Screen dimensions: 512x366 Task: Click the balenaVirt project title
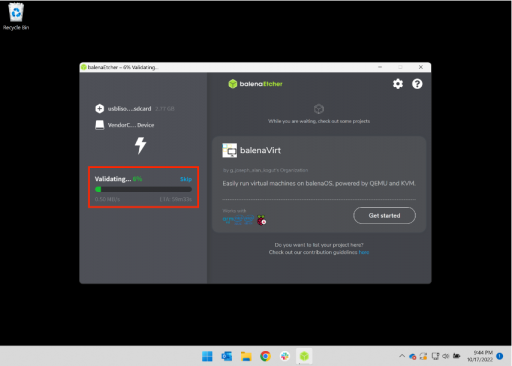[260, 150]
